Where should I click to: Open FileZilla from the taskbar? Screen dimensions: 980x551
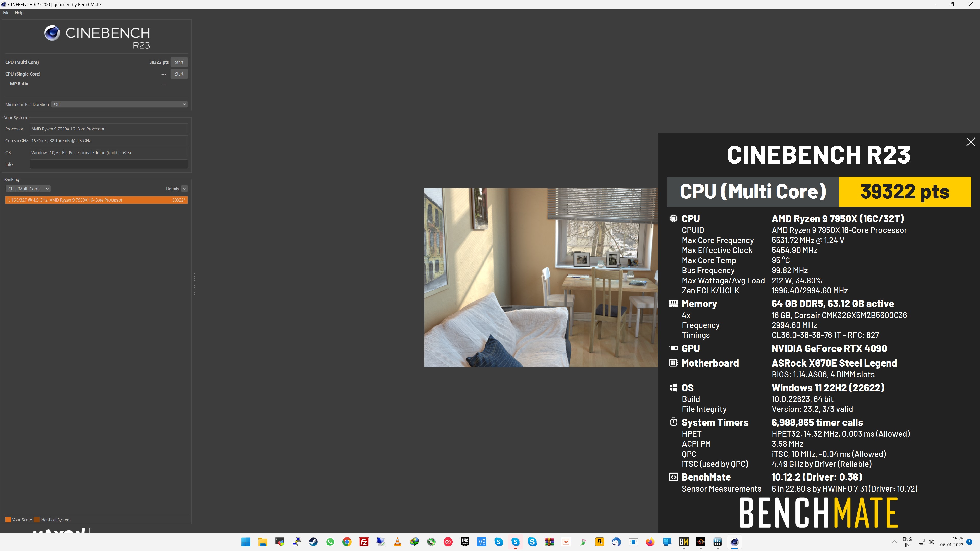[364, 542]
